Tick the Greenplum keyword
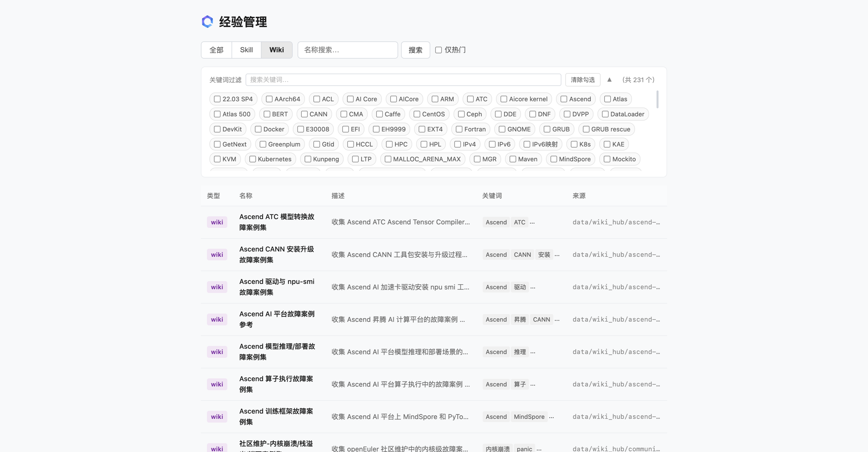 (x=263, y=144)
